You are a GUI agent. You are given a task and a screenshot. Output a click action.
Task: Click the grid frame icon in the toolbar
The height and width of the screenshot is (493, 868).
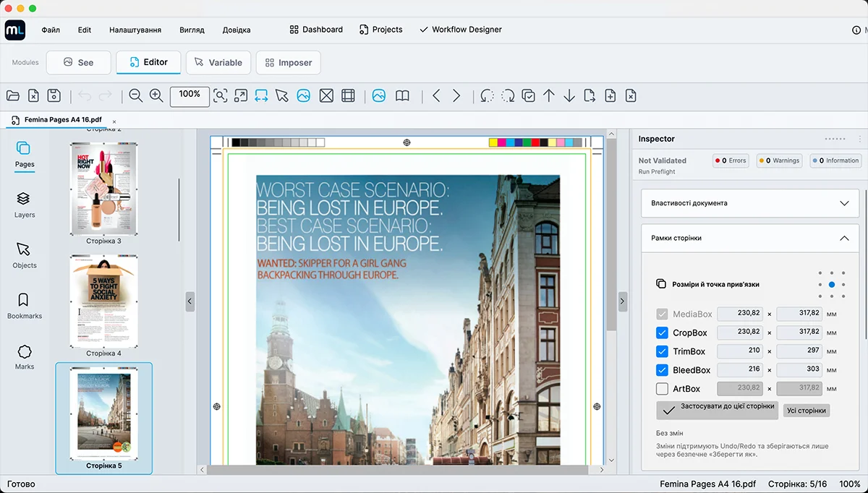click(x=348, y=95)
